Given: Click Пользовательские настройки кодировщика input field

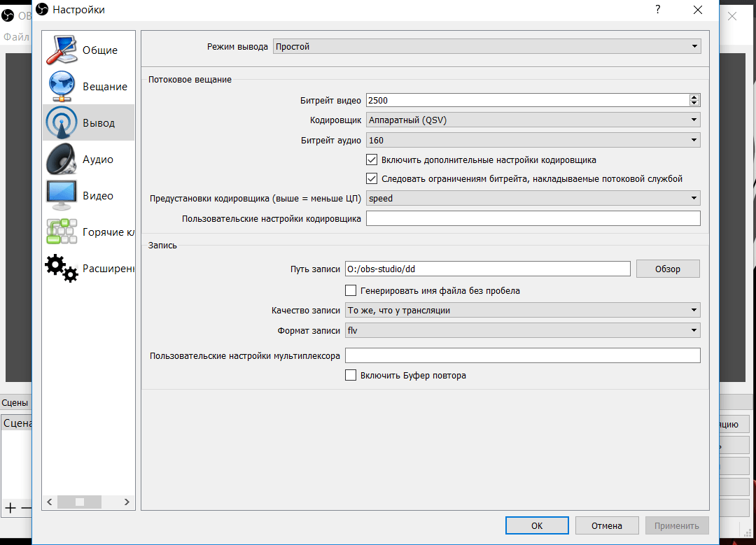Looking at the screenshot, I should point(533,218).
